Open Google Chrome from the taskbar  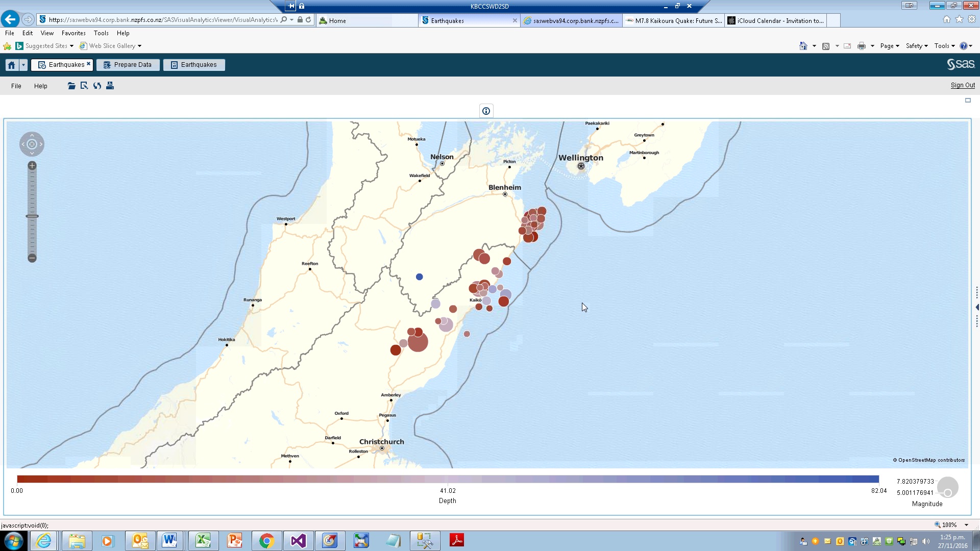click(266, 541)
